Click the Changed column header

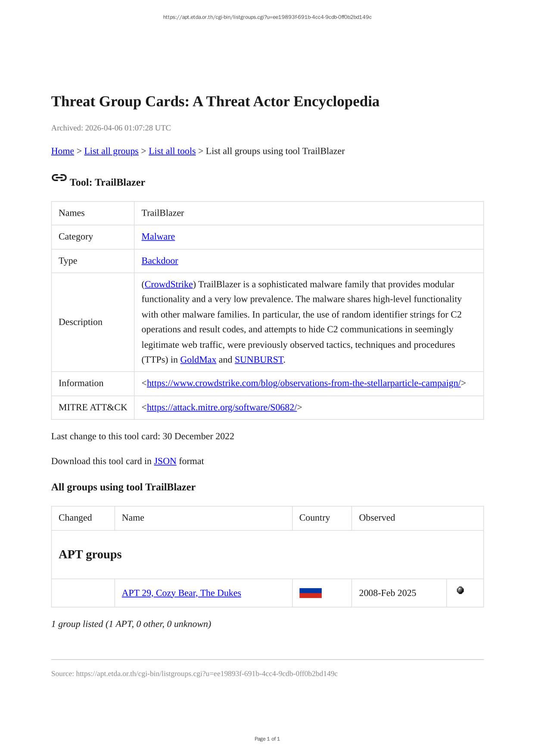[75, 517]
